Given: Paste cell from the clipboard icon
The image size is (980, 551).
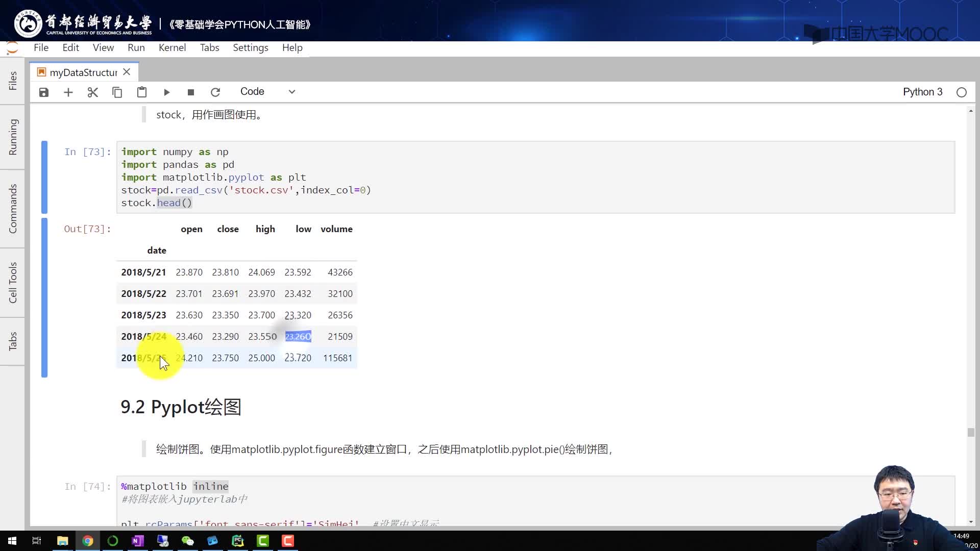Looking at the screenshot, I should 142,92.
